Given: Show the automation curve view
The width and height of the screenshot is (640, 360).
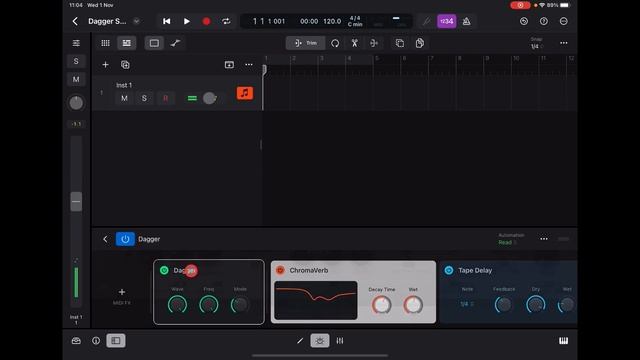Looking at the screenshot, I should 176,43.
